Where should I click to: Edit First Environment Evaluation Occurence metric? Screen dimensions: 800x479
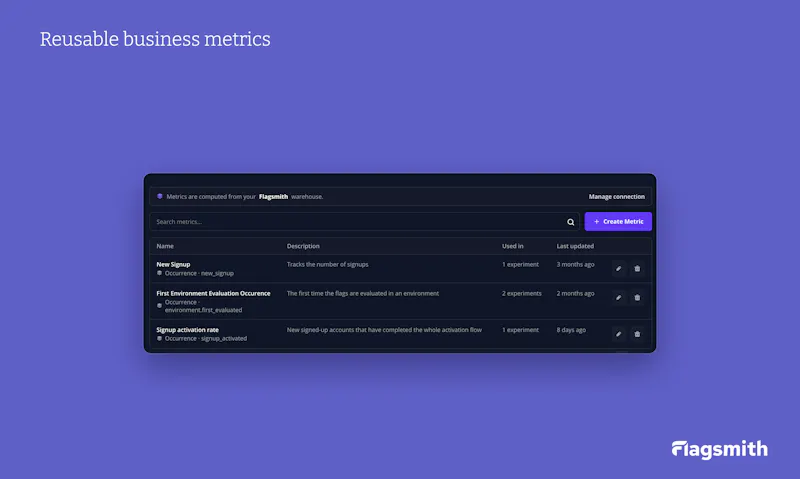pyautogui.click(x=618, y=297)
